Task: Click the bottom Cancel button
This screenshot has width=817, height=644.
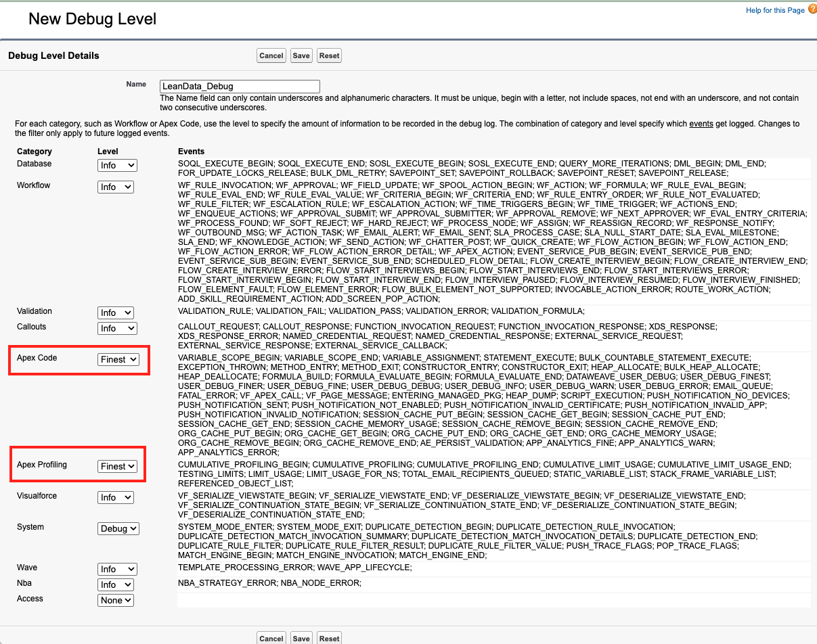Action: pyautogui.click(x=271, y=638)
